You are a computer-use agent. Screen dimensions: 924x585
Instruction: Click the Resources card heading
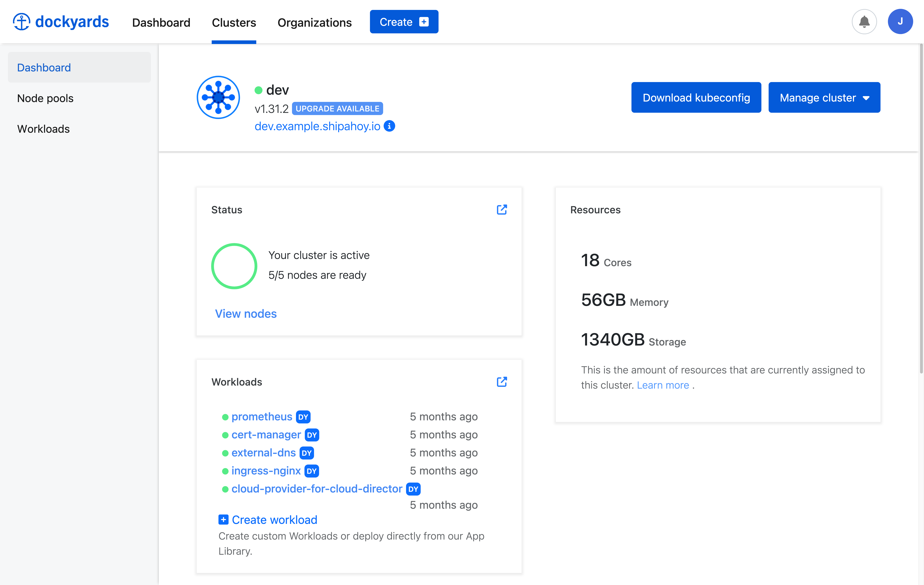coord(595,210)
